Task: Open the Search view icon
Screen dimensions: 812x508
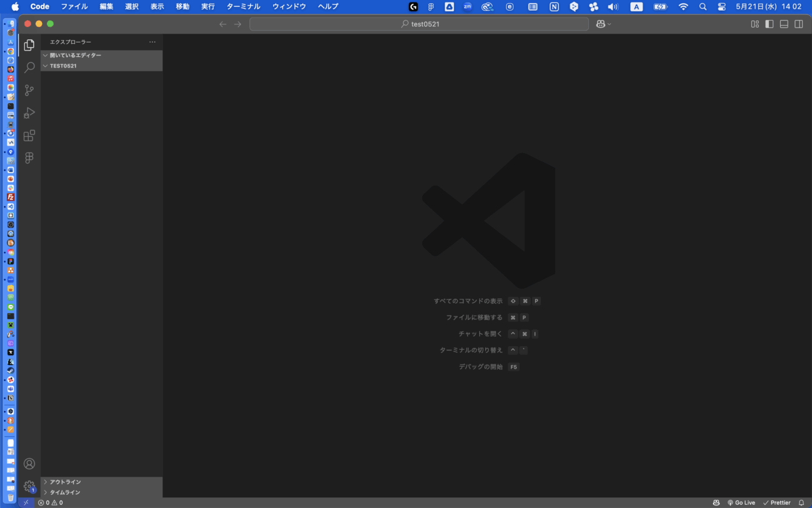Action: pos(29,67)
